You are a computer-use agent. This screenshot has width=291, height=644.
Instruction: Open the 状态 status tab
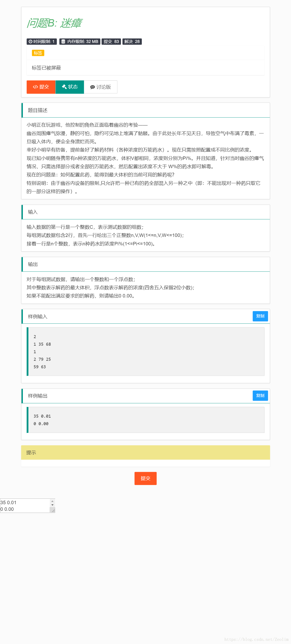[x=69, y=87]
